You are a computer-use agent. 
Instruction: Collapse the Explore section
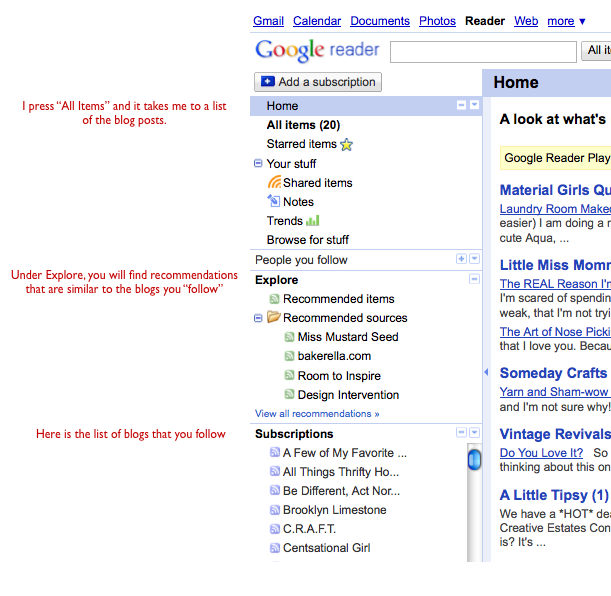click(x=474, y=279)
